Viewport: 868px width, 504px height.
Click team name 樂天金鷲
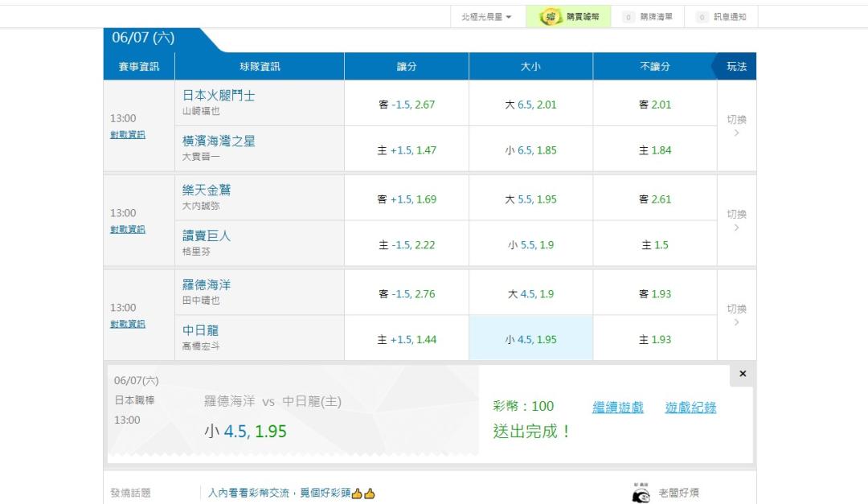coord(207,190)
